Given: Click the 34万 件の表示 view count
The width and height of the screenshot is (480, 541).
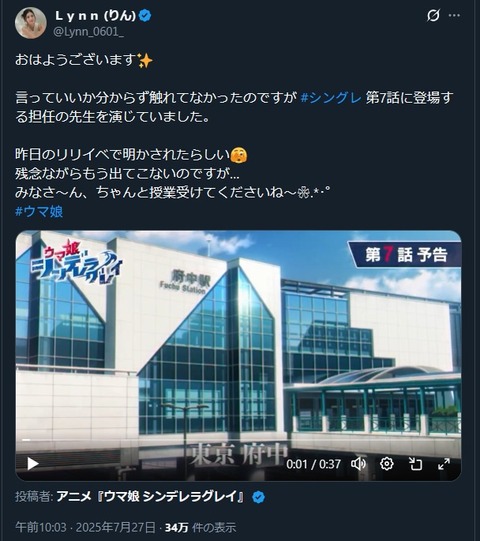Looking at the screenshot, I should [x=200, y=527].
